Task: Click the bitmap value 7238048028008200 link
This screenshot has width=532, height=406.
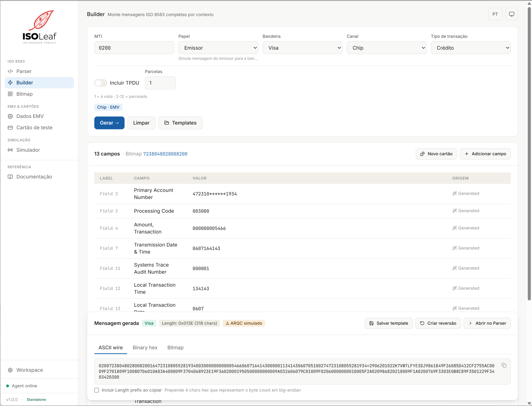Action: pyautogui.click(x=165, y=154)
